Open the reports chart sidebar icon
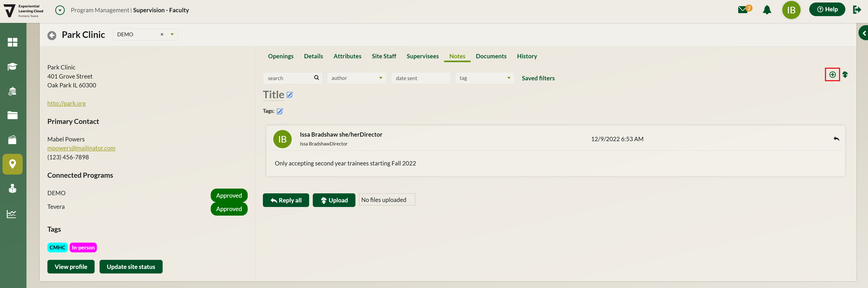Screen dimensions: 868x288 [12, 214]
